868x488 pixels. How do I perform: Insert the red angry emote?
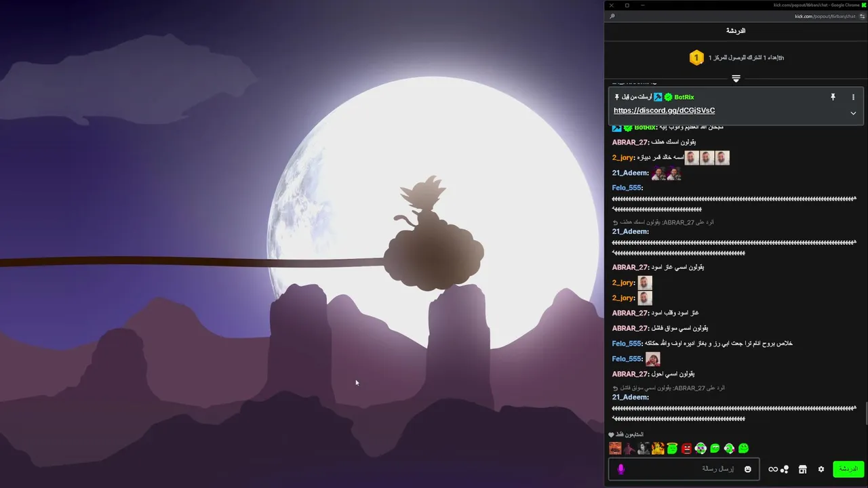pyautogui.click(x=686, y=448)
